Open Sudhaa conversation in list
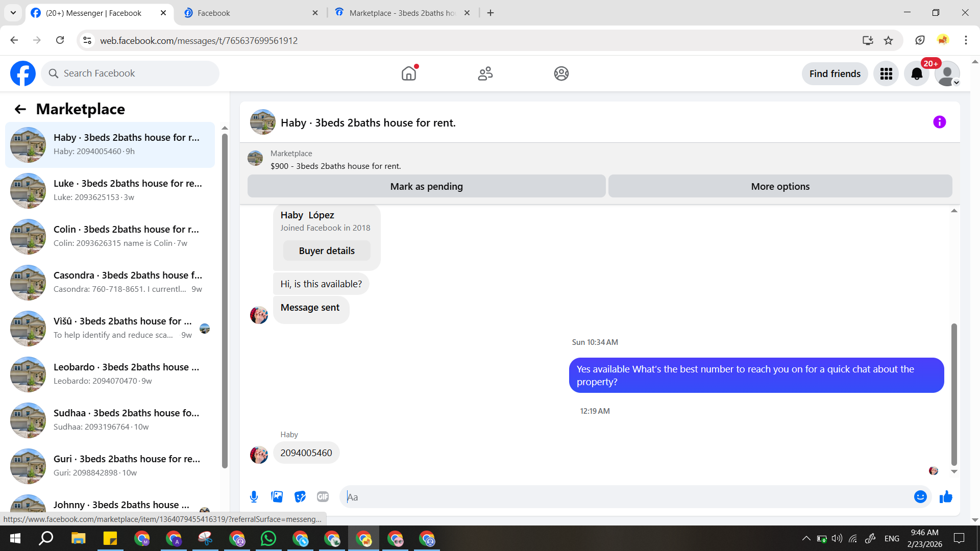The height and width of the screenshot is (551, 980). pos(110,420)
